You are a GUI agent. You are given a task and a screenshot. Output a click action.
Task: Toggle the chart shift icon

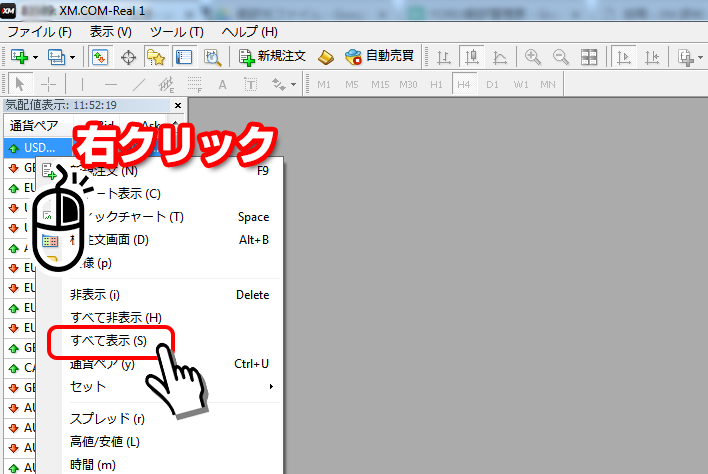point(652,57)
